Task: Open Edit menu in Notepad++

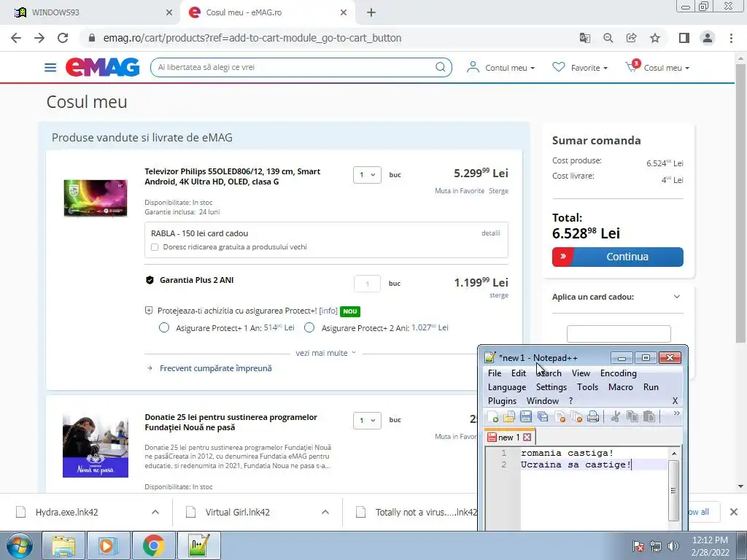Action: pos(519,373)
